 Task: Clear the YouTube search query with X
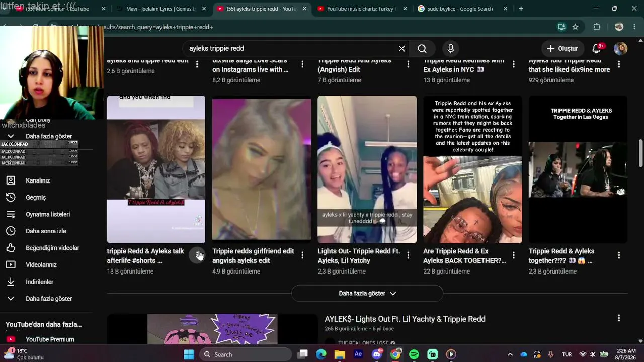(x=401, y=48)
